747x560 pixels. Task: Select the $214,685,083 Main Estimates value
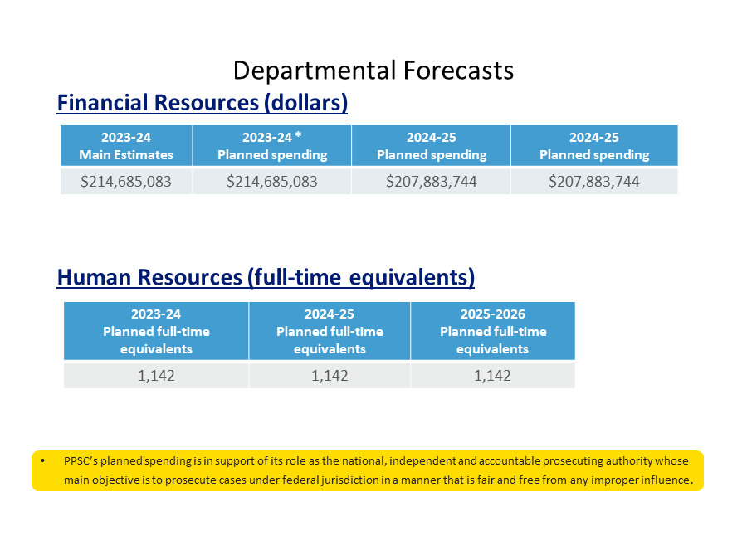(126, 180)
